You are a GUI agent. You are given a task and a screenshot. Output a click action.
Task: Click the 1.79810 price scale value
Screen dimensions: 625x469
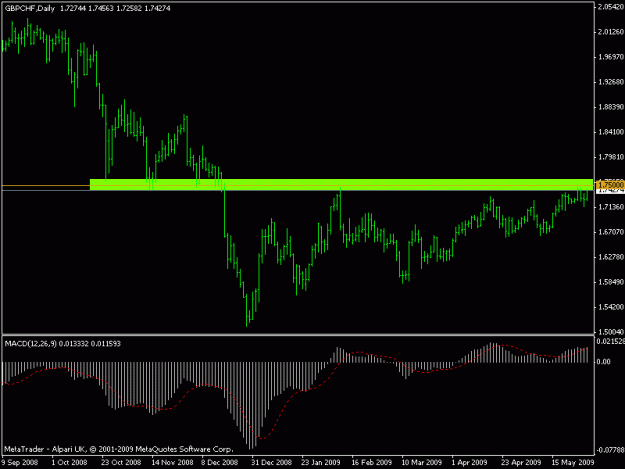point(611,157)
